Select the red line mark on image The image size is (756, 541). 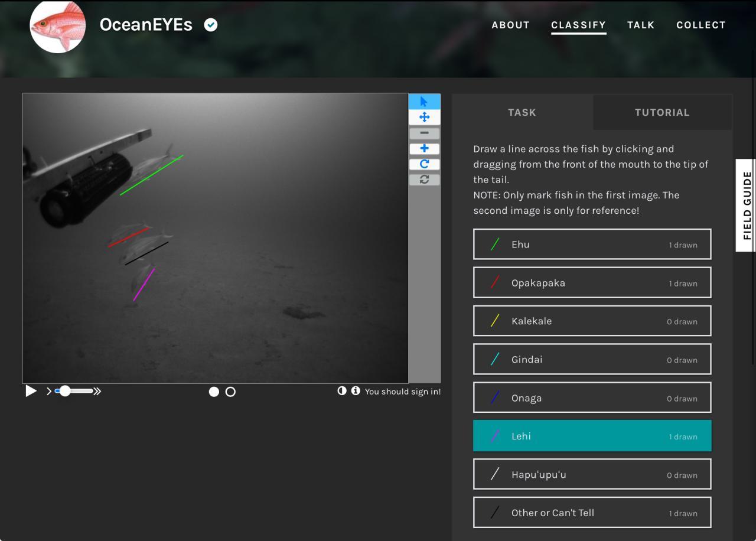pyautogui.click(x=128, y=237)
